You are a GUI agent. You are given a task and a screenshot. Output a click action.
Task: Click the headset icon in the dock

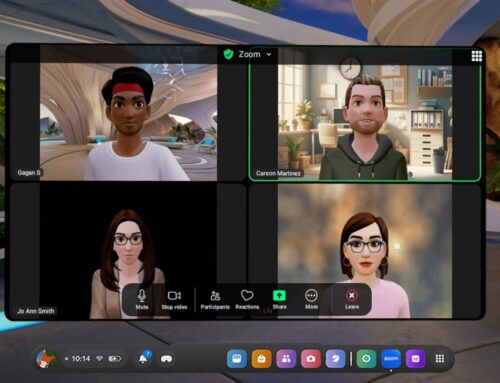pyautogui.click(x=167, y=359)
